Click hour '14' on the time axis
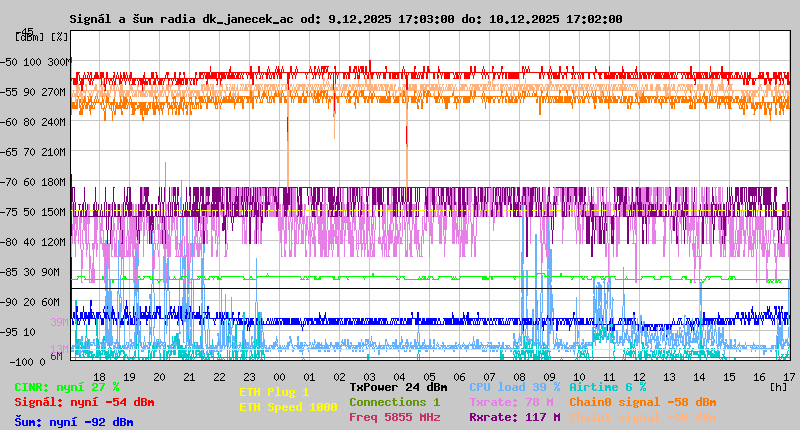 (699, 377)
